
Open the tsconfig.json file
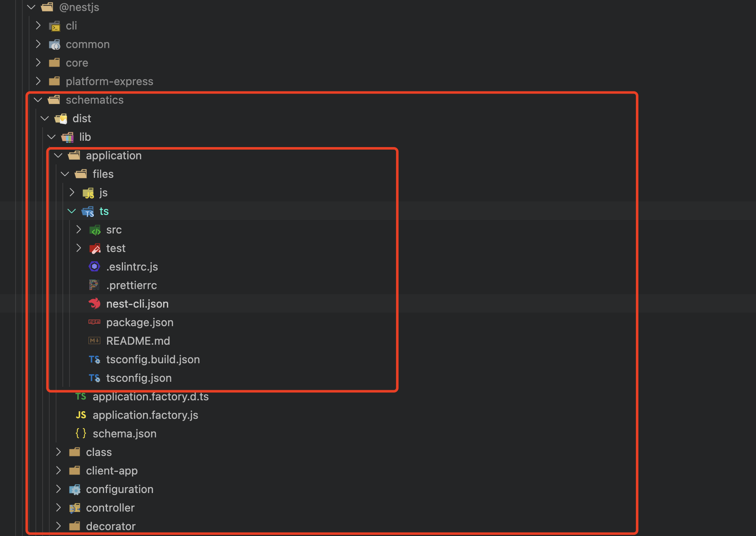click(139, 378)
